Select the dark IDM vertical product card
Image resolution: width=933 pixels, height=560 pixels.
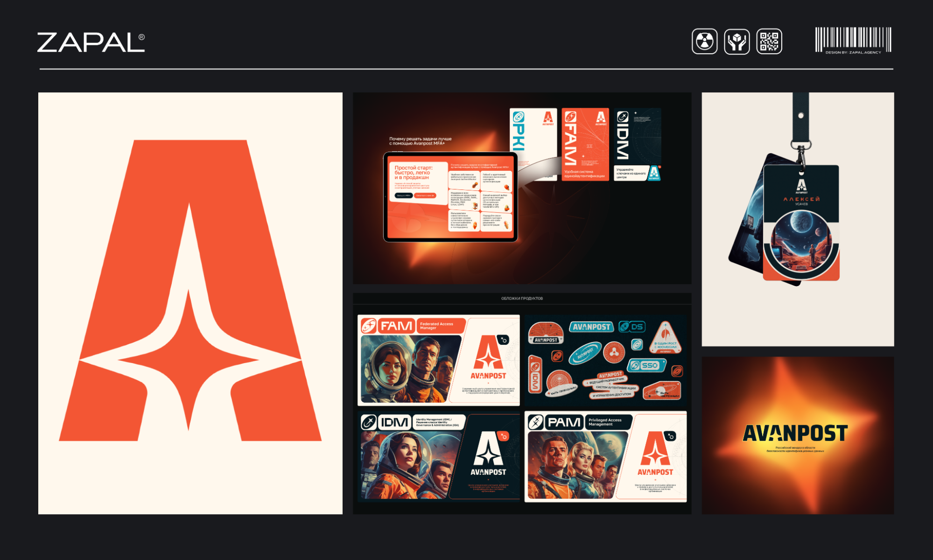click(638, 144)
